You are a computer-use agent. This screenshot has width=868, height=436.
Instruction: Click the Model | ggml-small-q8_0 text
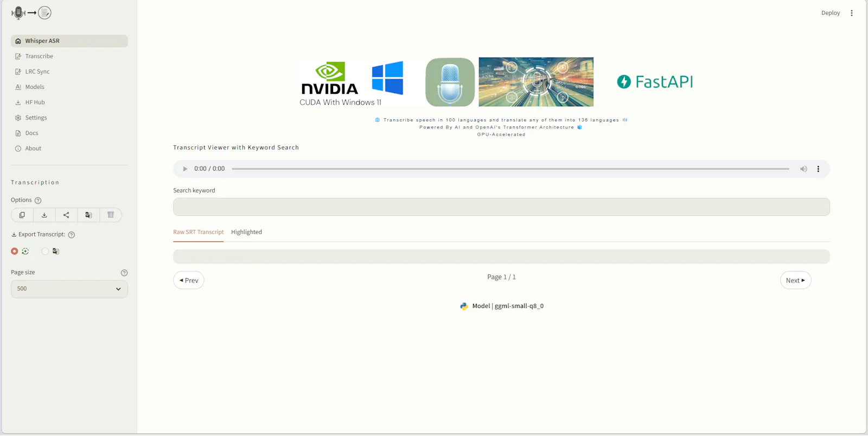(x=508, y=306)
